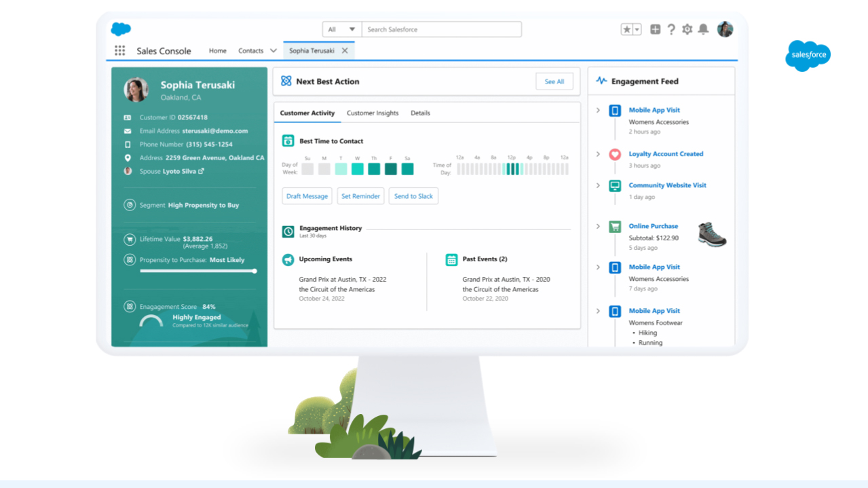Expand the Mobile App Visit entry from 7 days ago

(598, 267)
